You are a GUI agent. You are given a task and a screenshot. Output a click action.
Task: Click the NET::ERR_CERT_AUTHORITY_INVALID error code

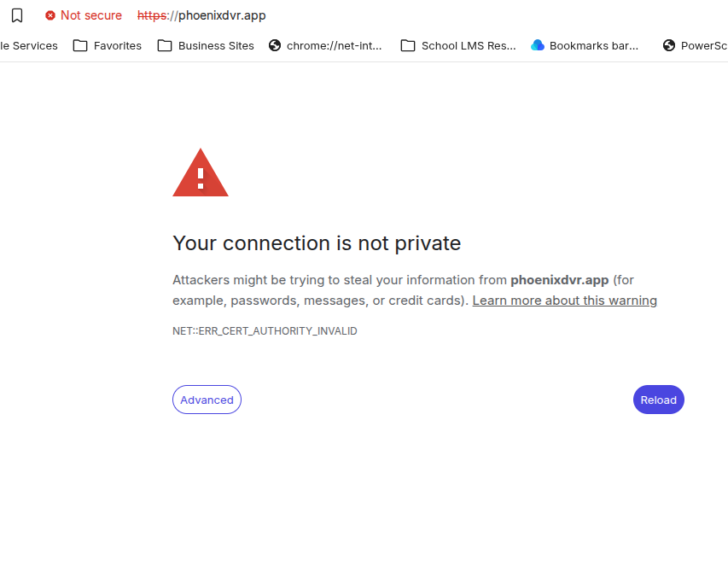coord(265,331)
